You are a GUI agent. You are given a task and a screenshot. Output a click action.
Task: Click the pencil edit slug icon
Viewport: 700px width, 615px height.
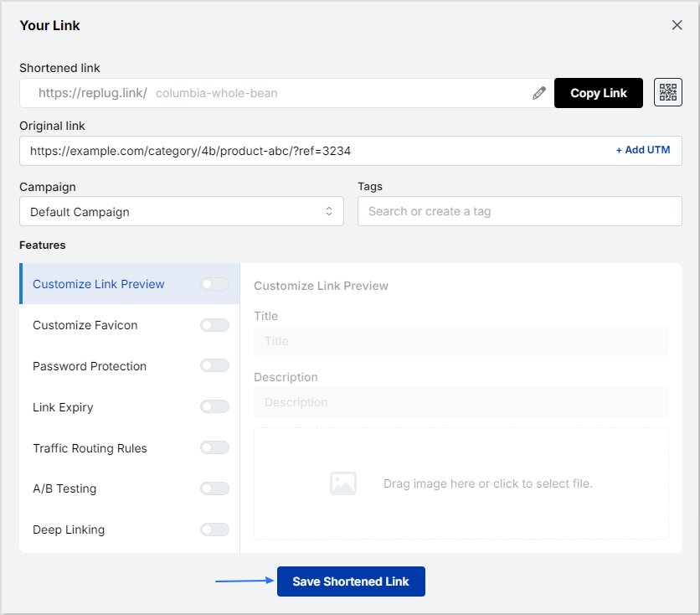pos(539,93)
